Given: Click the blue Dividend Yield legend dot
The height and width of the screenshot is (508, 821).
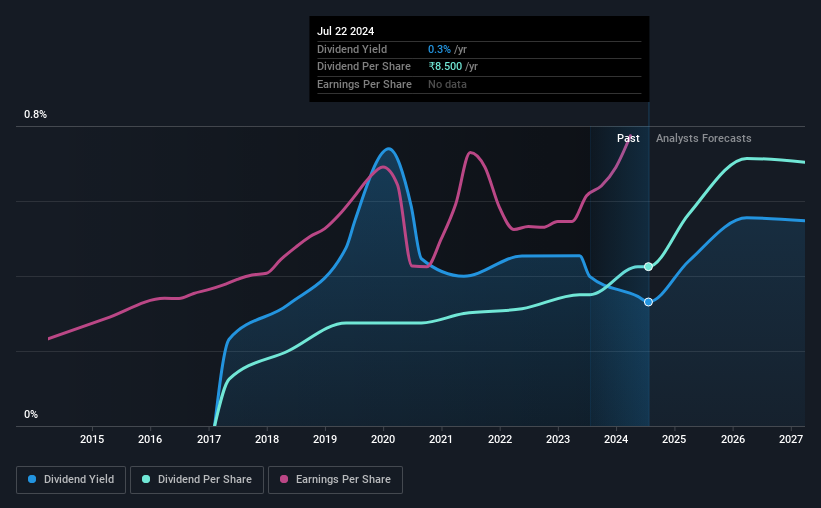Looking at the screenshot, I should pos(32,479).
